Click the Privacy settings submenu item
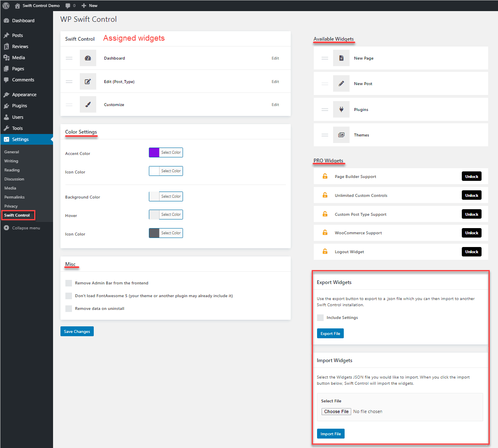 pyautogui.click(x=11, y=206)
